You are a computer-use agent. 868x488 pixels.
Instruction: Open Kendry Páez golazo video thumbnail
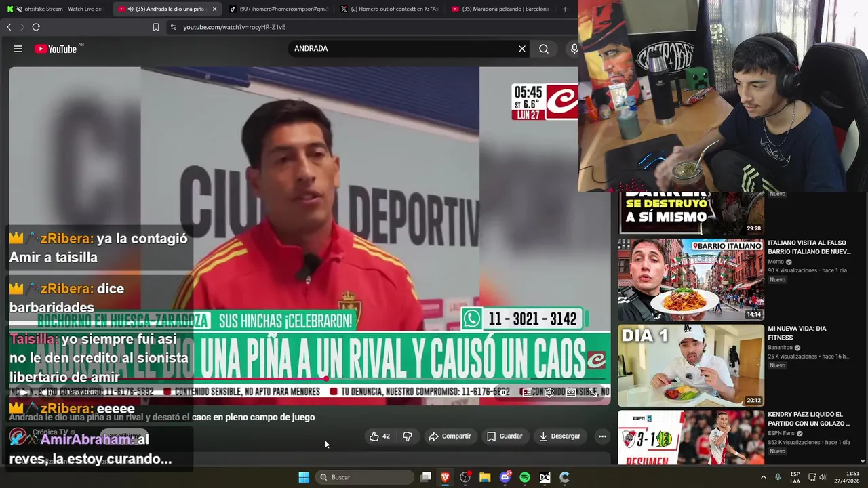tap(691, 437)
